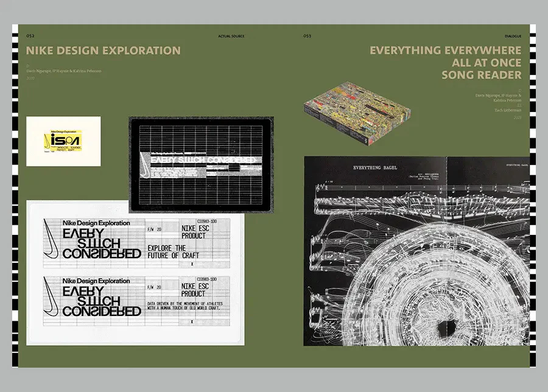Click Nike Design Exploration heading on the upper label

click(x=96, y=223)
